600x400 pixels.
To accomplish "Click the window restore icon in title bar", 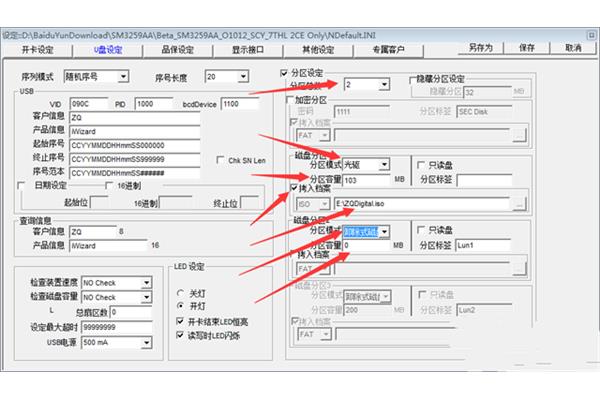I will (x=592, y=35).
